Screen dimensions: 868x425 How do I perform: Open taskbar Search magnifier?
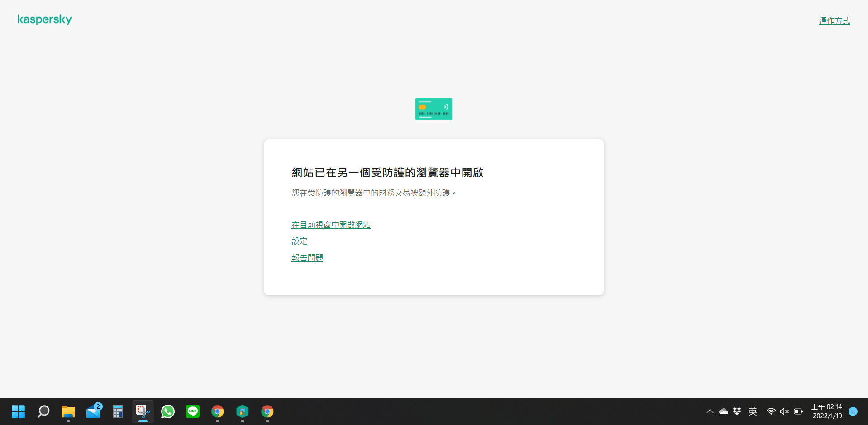click(x=43, y=411)
